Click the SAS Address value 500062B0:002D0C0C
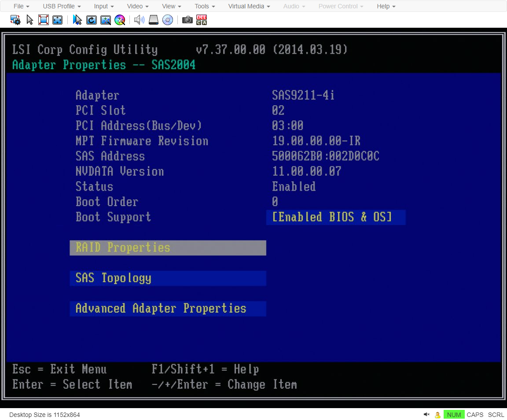The height and width of the screenshot is (420, 507). 325,156
